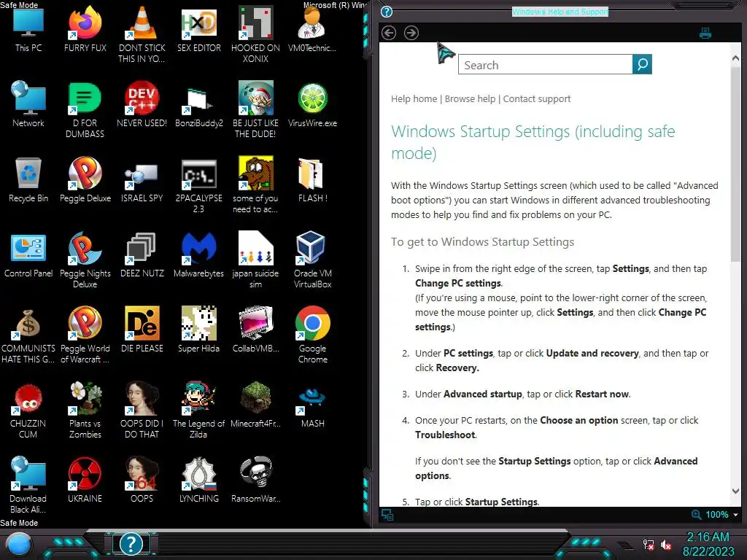Open the Network desktop icon
Viewport: 747px width, 560px height.
click(28, 104)
